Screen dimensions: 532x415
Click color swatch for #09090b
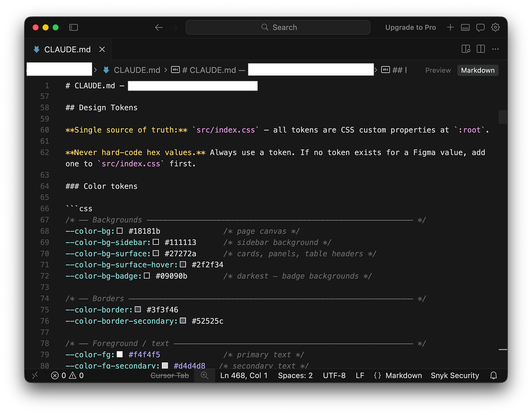point(147,276)
